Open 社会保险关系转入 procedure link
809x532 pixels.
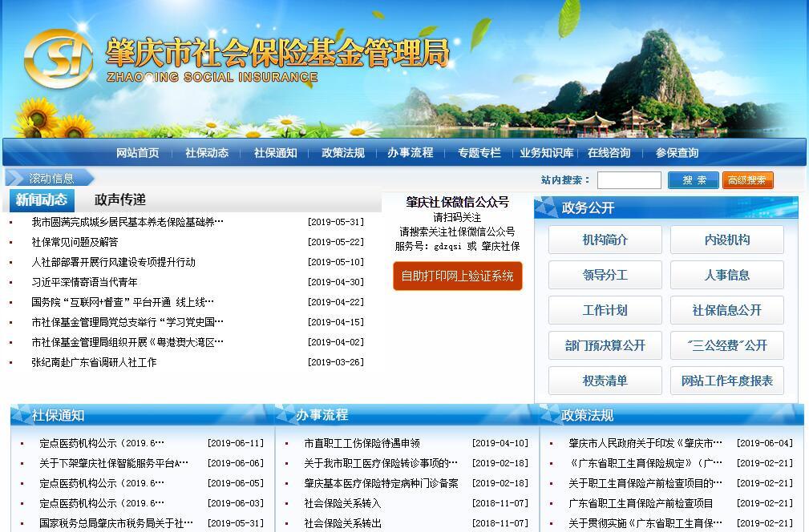(x=342, y=503)
